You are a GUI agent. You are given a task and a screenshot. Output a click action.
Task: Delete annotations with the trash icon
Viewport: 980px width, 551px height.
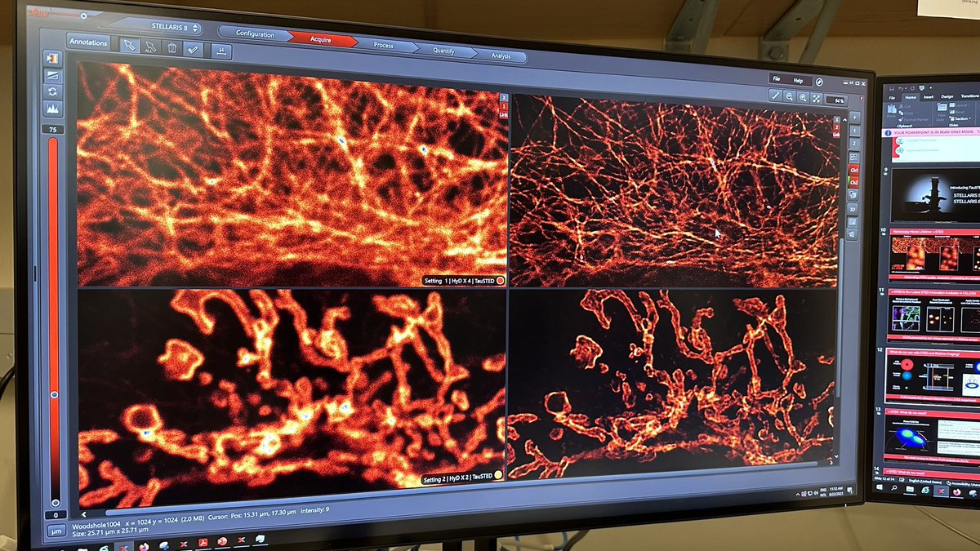coord(172,48)
